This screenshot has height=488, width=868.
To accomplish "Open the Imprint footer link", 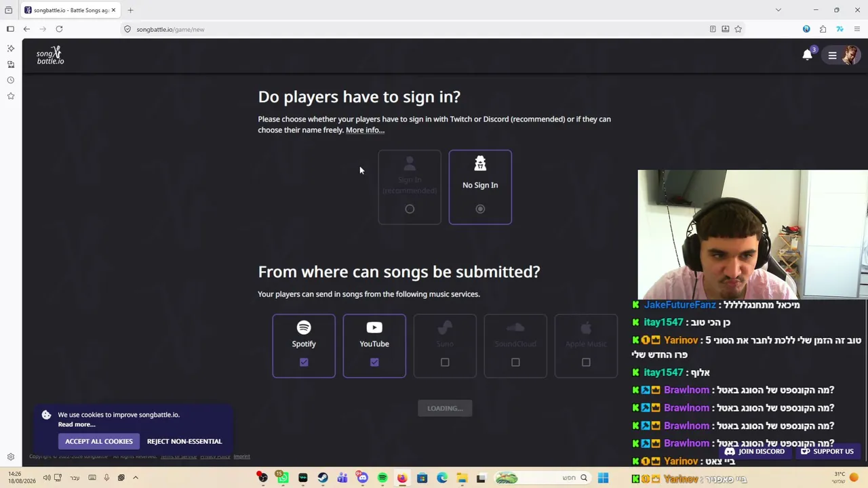I will tap(241, 457).
